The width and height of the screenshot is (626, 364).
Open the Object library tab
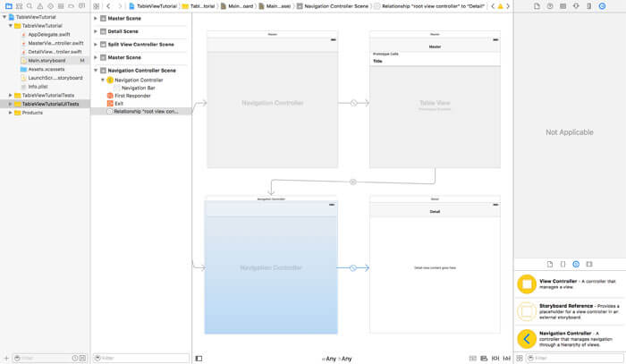click(x=576, y=264)
